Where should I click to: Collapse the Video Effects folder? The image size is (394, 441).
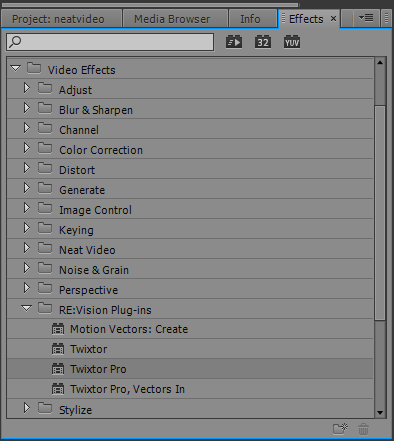coord(16,68)
